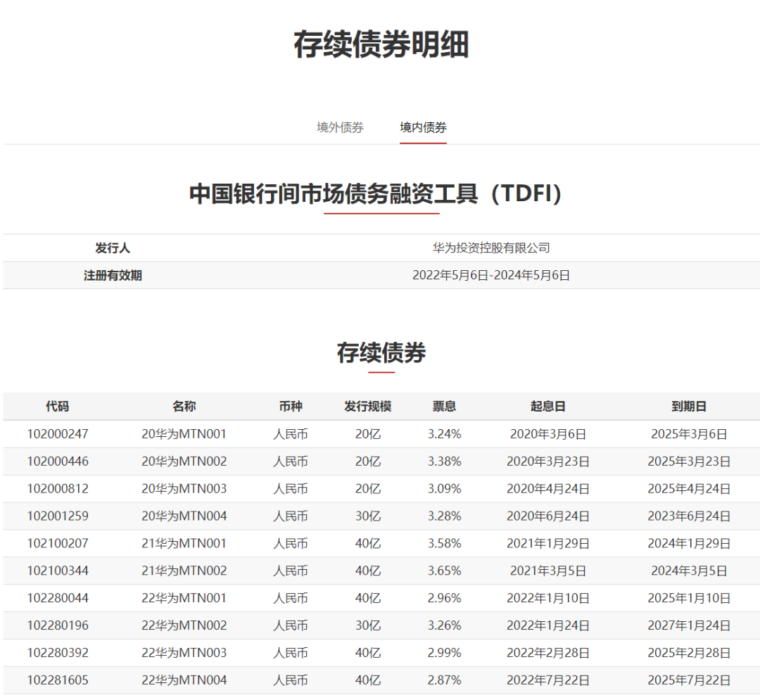The height and width of the screenshot is (700, 760).
Task: Click the 注册有效期 label
Action: coord(113,276)
